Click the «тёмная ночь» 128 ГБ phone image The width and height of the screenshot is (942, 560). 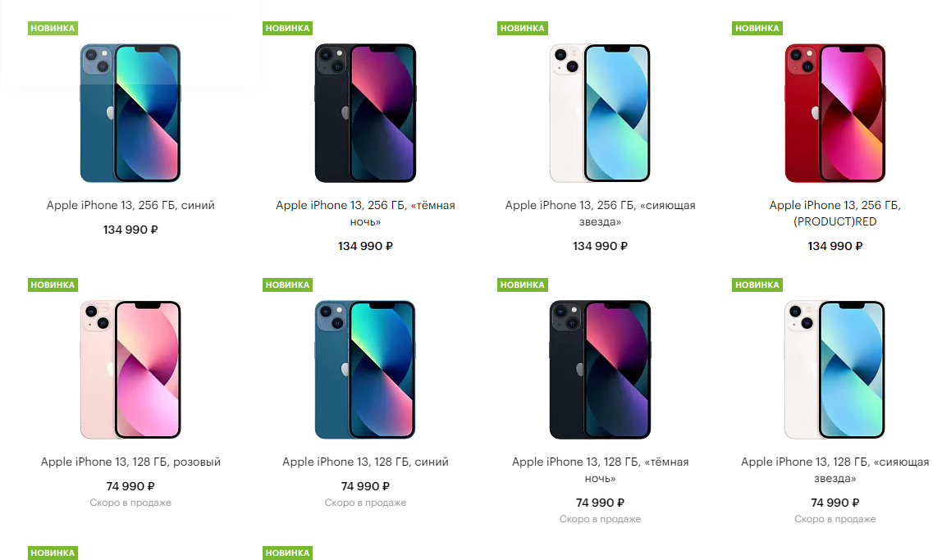(600, 369)
